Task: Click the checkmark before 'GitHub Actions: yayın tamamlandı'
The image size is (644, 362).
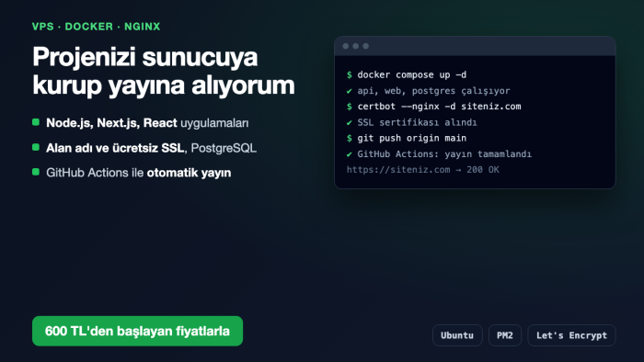Action: (349, 154)
